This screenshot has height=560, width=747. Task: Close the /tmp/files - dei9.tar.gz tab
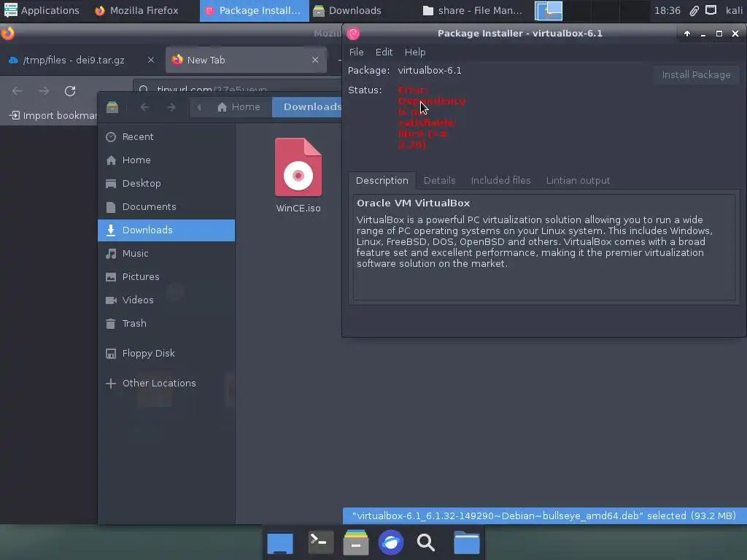pyautogui.click(x=150, y=60)
